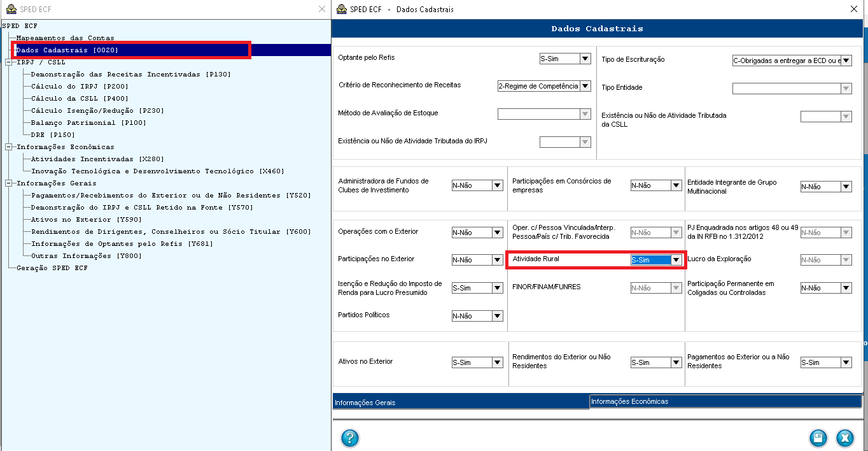Open the Tipo de Escrituração dropdown
868x451 pixels.
pyautogui.click(x=846, y=61)
